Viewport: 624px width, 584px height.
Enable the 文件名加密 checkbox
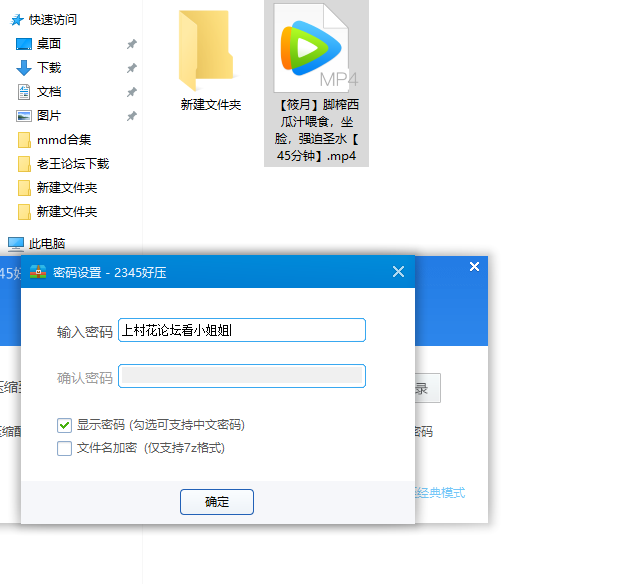point(65,449)
